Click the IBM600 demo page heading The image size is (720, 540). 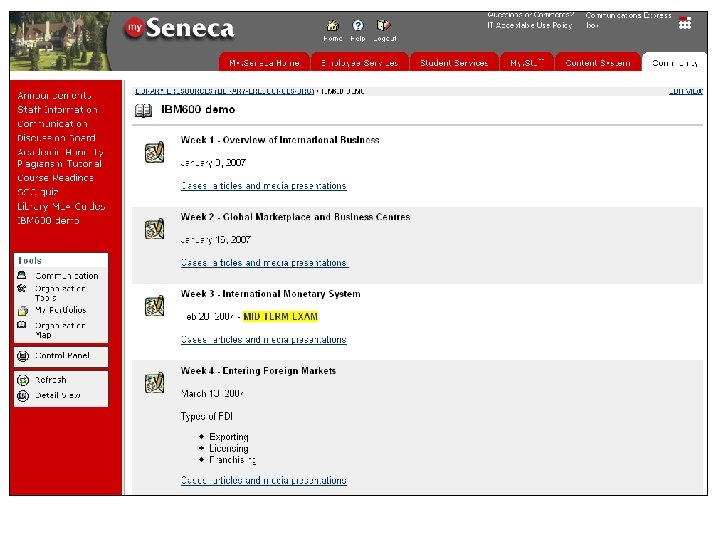(x=198, y=109)
